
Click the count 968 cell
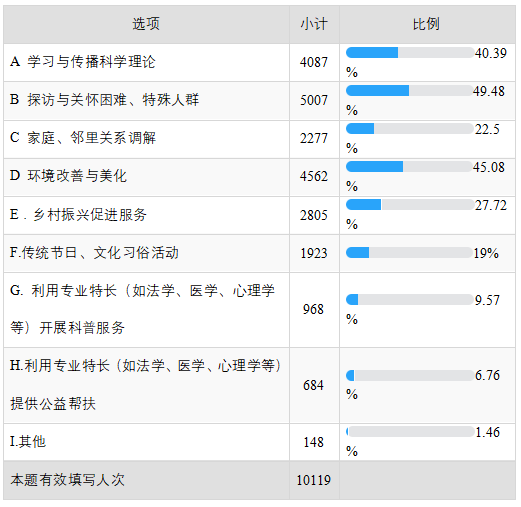(314, 310)
